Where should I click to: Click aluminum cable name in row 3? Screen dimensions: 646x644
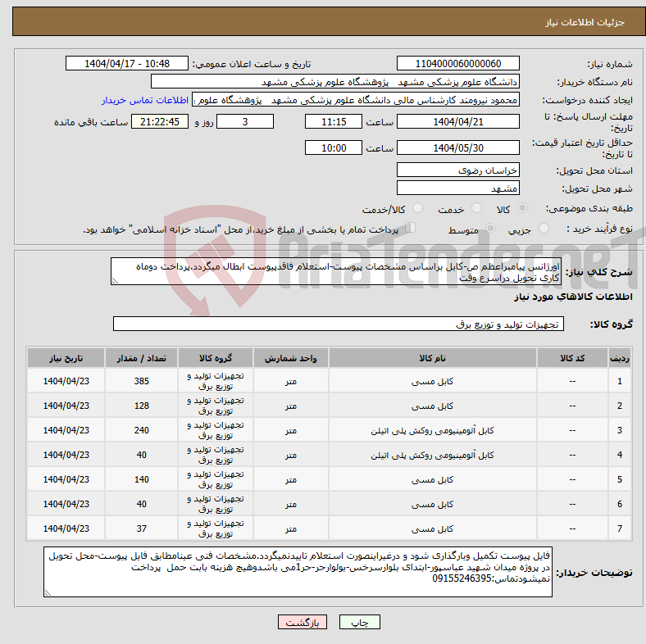click(x=433, y=430)
